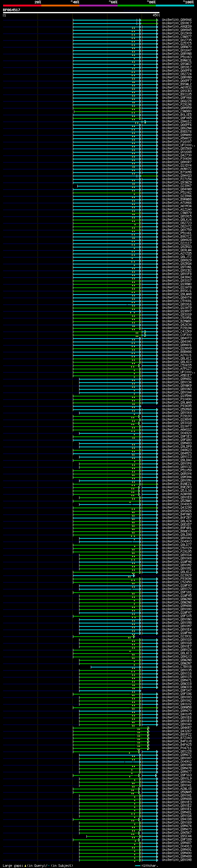Click alignment bar of hit UniRef100_Q8H946
This screenshot has width=197, height=868.
pyautogui.click(x=115, y=20)
